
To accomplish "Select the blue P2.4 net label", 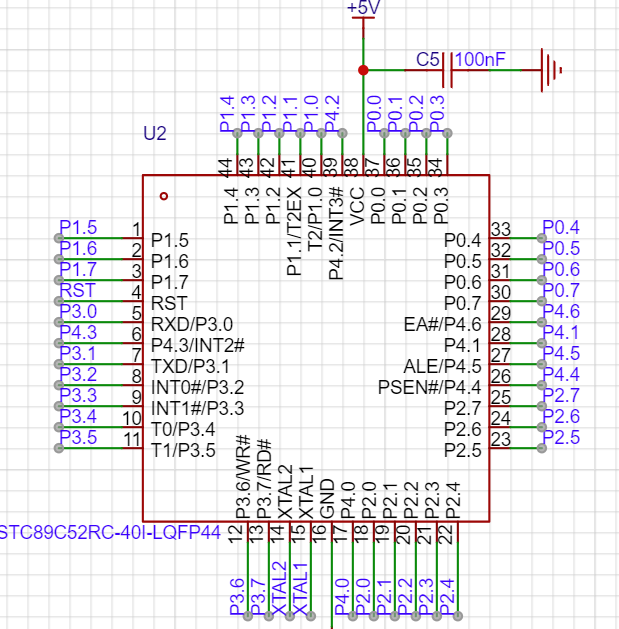I will [x=447, y=597].
